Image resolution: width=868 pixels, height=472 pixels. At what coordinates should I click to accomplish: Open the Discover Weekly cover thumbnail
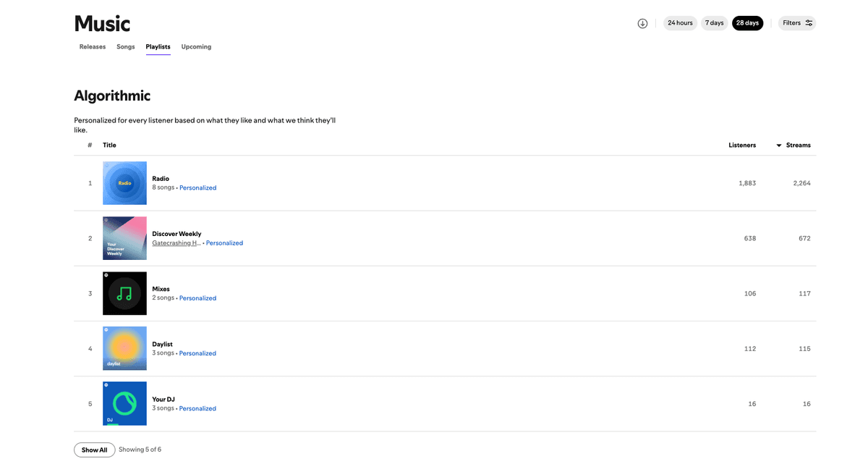point(124,238)
